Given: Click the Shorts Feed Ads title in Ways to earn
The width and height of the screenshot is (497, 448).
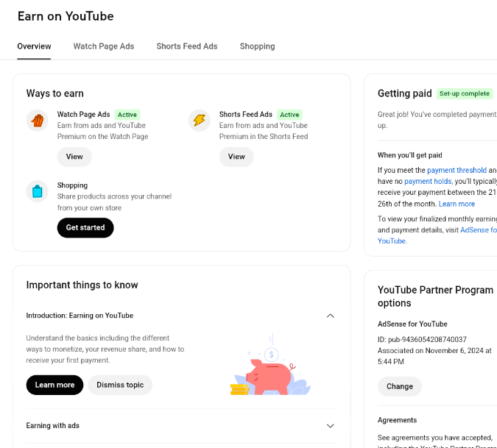Looking at the screenshot, I should pos(246,114).
